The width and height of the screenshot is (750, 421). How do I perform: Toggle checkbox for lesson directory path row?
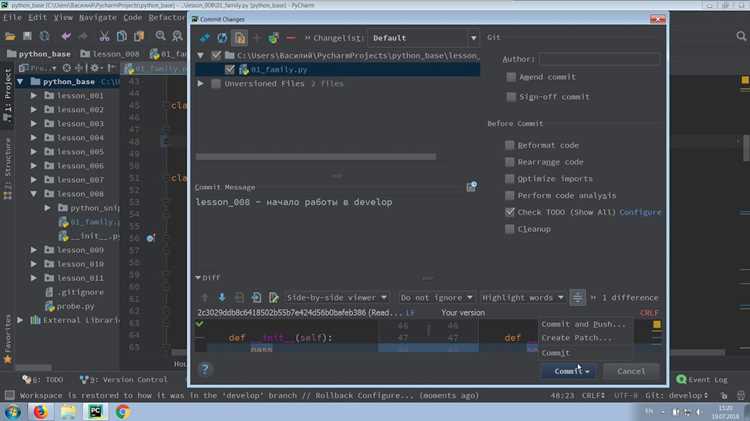(216, 55)
